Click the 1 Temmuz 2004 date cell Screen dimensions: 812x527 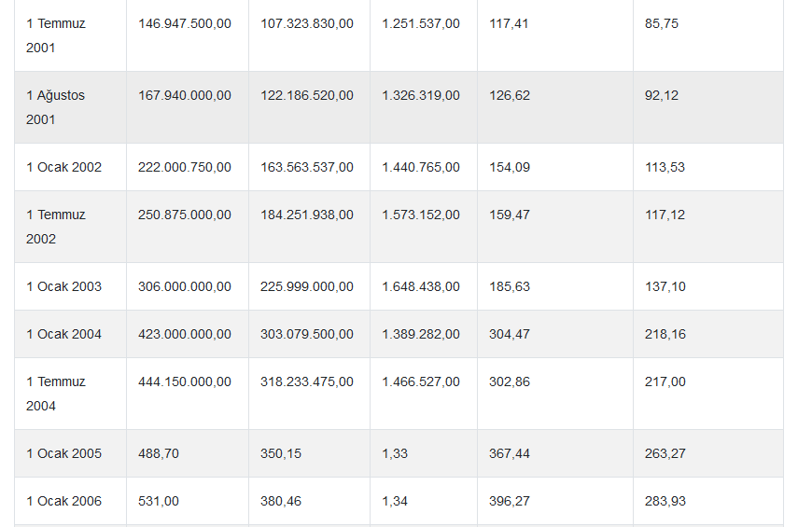pos(56,394)
